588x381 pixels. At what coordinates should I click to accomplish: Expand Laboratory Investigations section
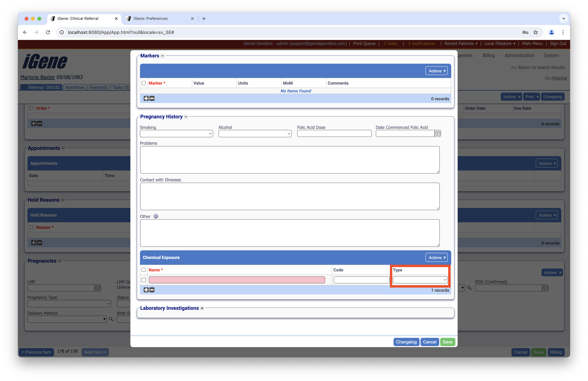point(202,308)
